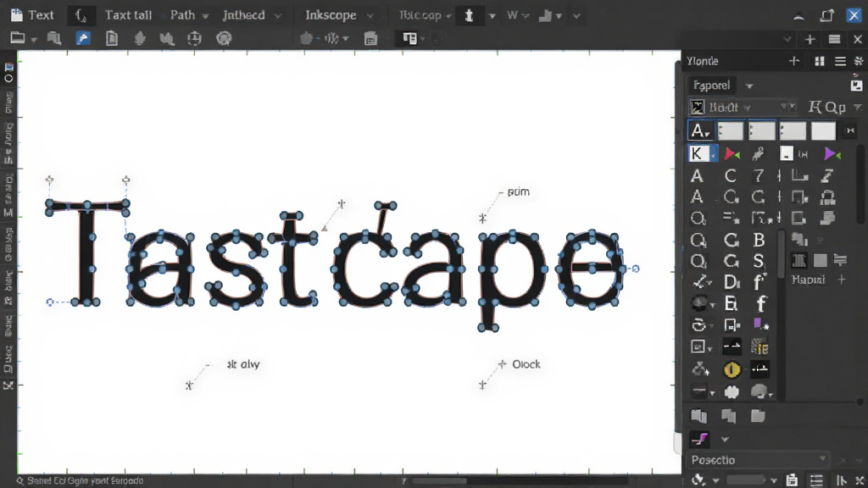Click the 'S' glyph icon in panel
The height and width of the screenshot is (488, 868).
[x=759, y=261]
